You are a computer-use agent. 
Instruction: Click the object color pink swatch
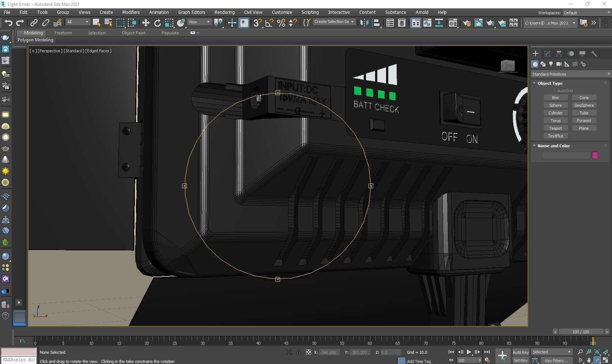click(595, 155)
